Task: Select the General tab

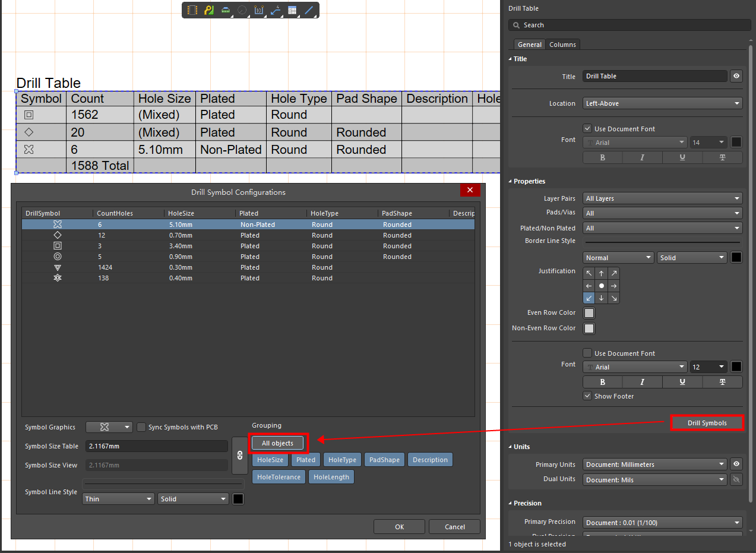Action: 529,45
